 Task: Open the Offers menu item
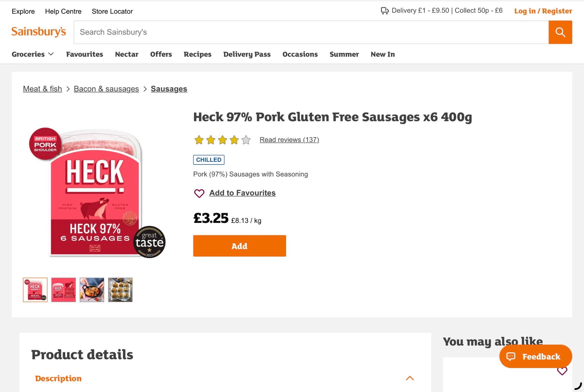coord(161,54)
